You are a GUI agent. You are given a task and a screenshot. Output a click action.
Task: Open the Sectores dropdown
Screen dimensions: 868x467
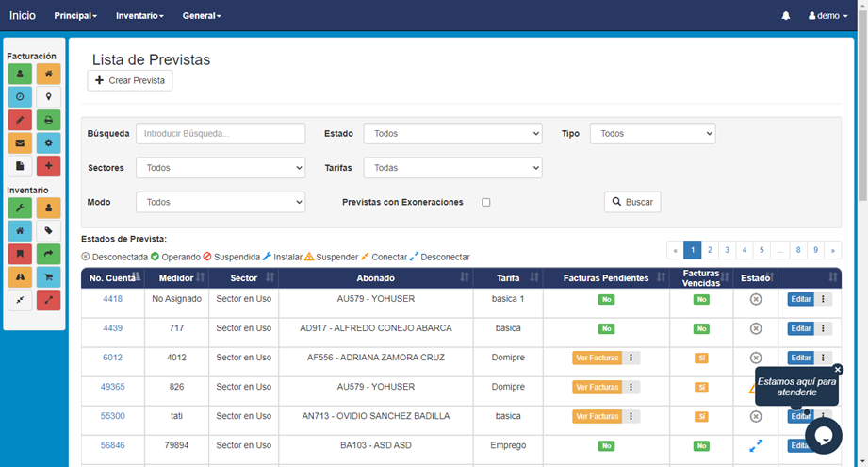coord(221,168)
